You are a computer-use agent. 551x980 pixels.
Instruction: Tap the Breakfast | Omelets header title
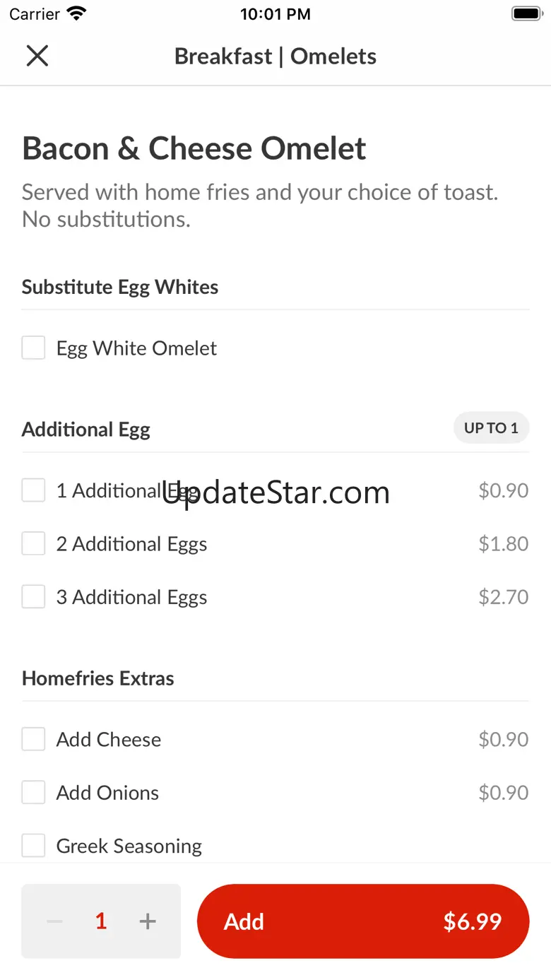(275, 57)
